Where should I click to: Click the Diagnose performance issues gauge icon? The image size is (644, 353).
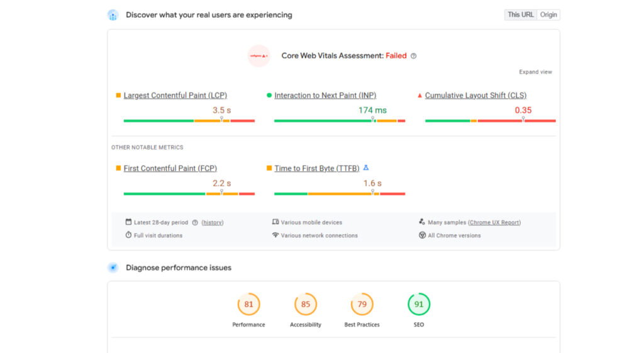point(113,267)
